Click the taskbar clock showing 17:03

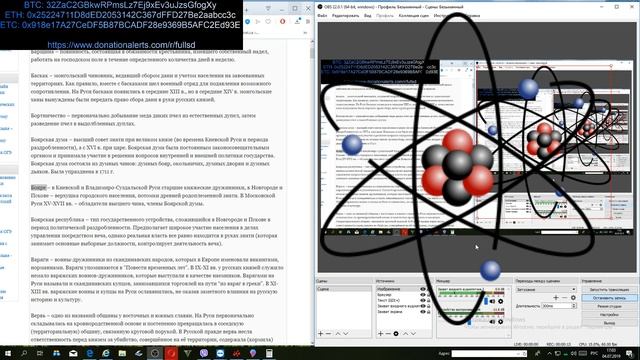pos(611,353)
